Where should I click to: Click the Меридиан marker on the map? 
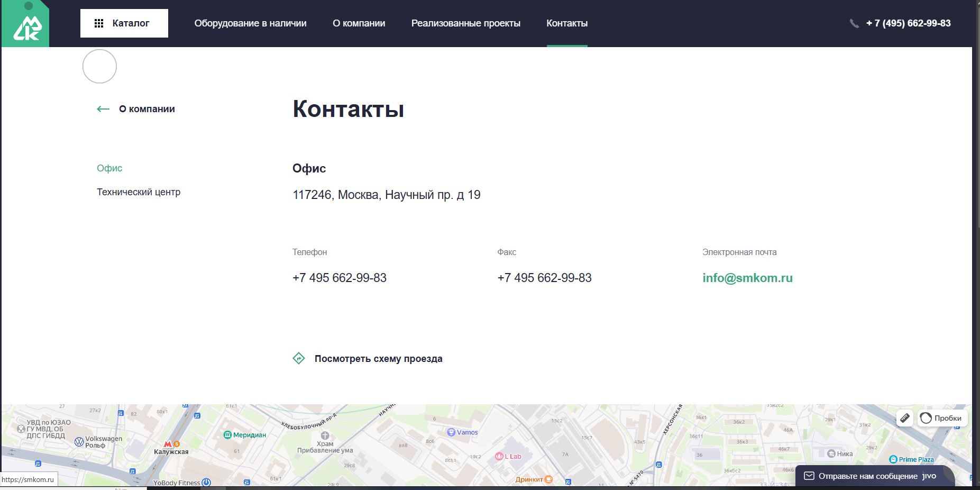click(x=245, y=435)
